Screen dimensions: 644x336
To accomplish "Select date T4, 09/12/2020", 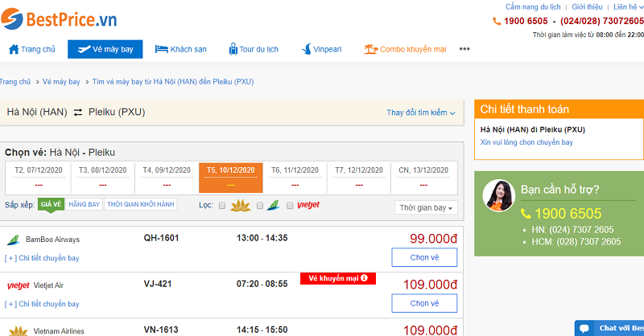I will point(167,177).
